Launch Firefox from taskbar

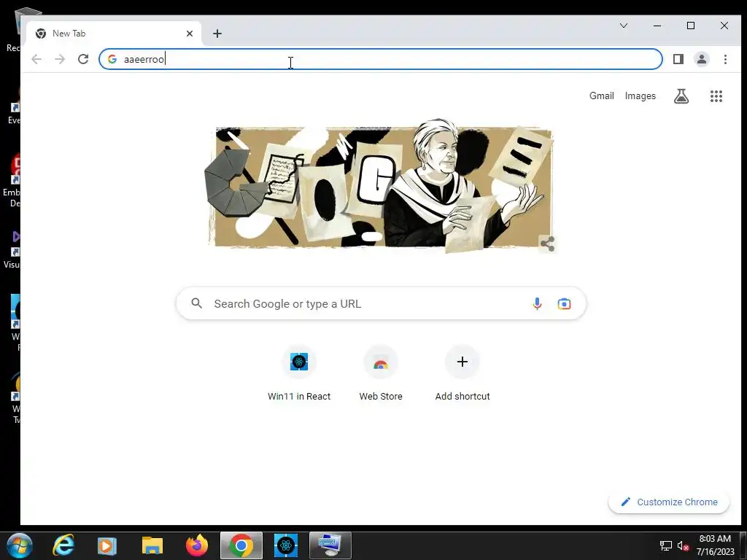pyautogui.click(x=197, y=545)
